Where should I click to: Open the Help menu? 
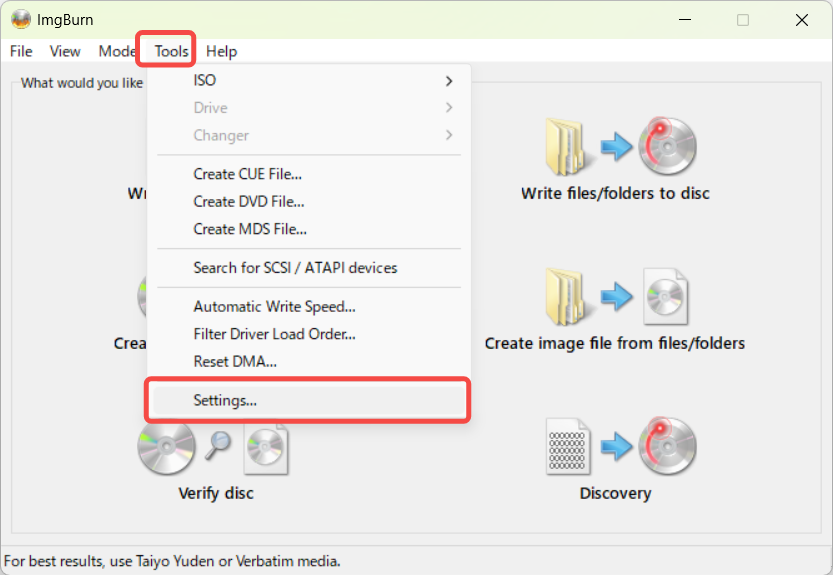tap(222, 52)
